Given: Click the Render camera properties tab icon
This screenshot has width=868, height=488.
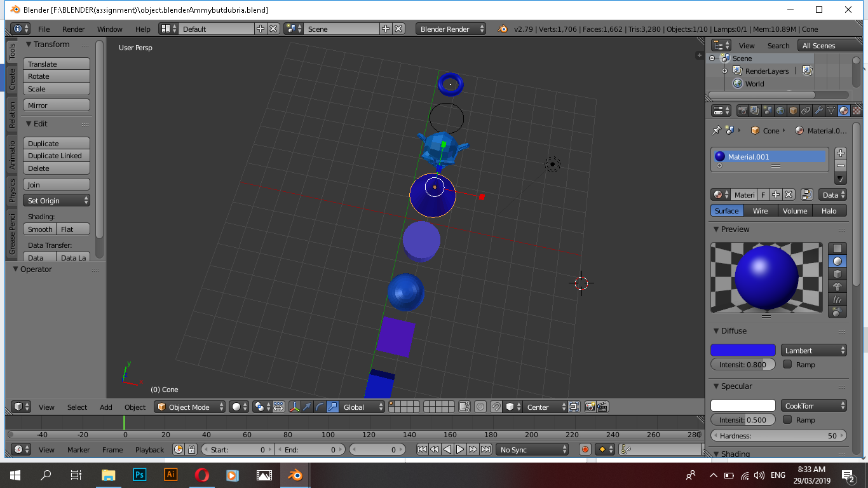Looking at the screenshot, I should [742, 111].
